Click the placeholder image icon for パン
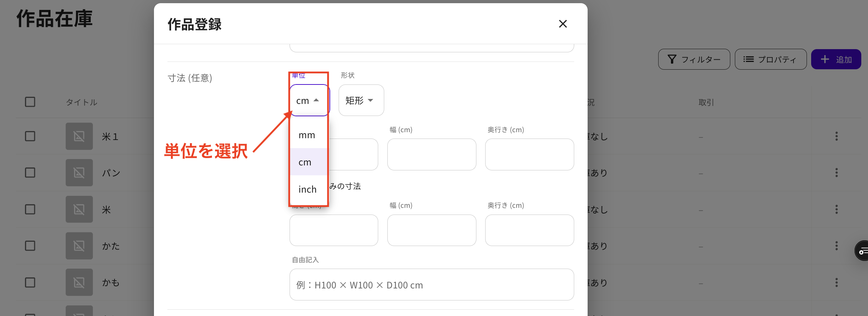The width and height of the screenshot is (868, 316). click(x=79, y=173)
